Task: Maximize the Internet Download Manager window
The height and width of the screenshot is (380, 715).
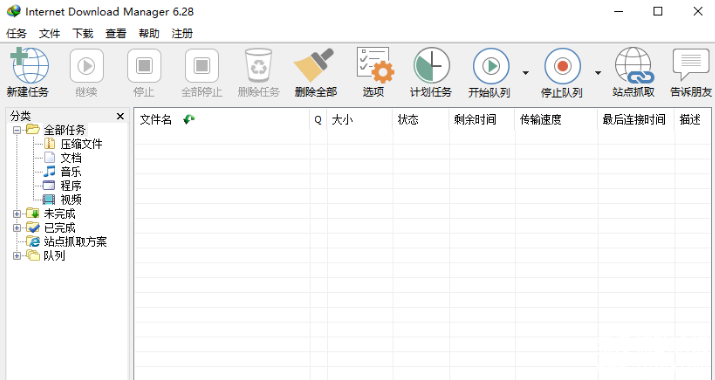Action: point(658,11)
